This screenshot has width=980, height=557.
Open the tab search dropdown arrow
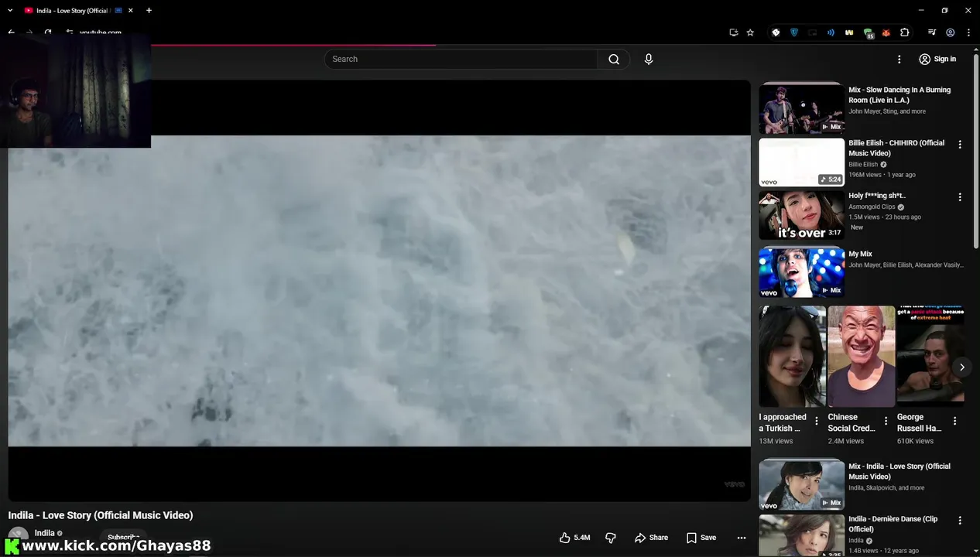[x=10, y=11]
